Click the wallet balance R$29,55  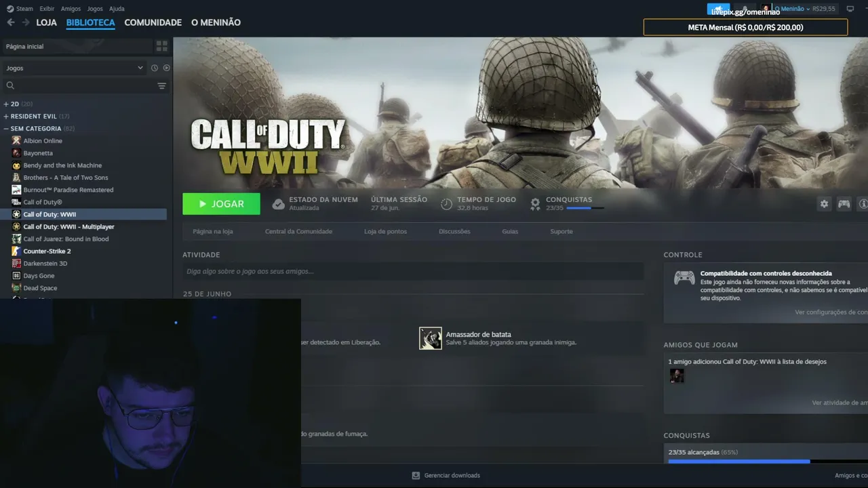[823, 9]
